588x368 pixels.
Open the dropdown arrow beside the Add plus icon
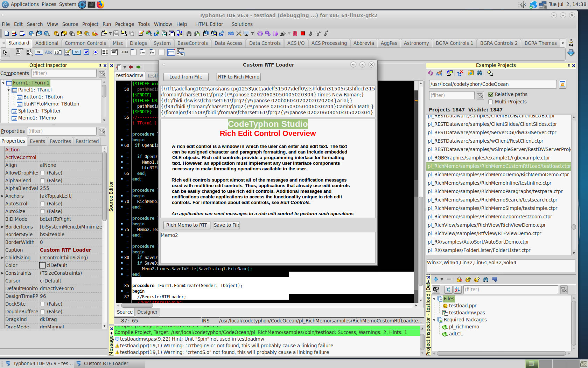point(442,279)
